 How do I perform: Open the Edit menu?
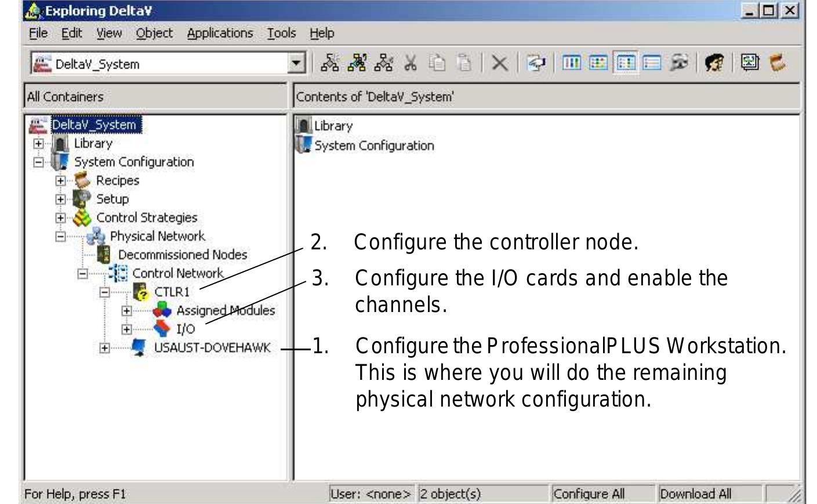point(72,33)
